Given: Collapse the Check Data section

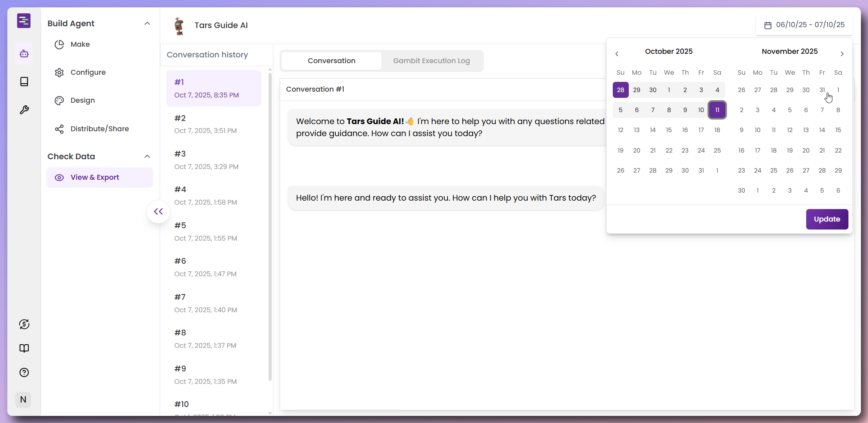Looking at the screenshot, I should (147, 157).
